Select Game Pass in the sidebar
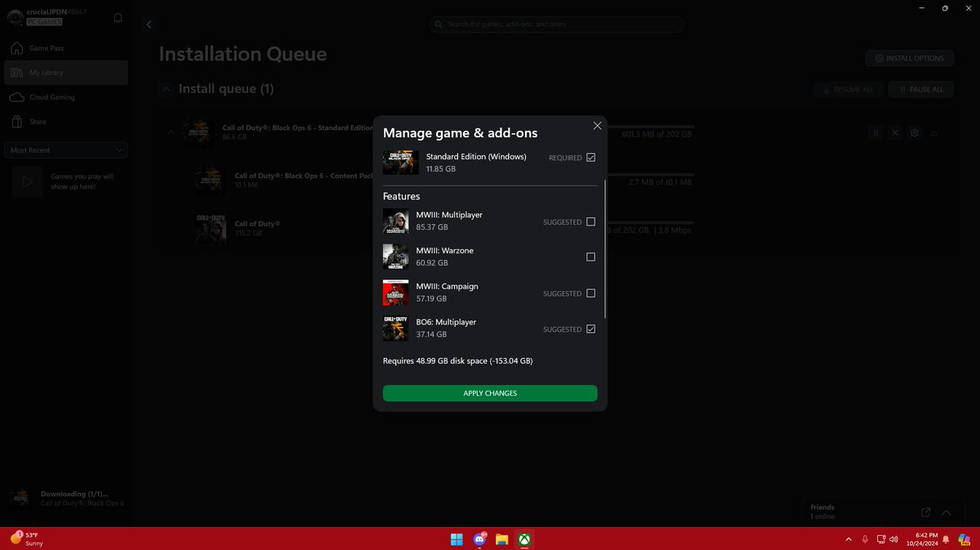 (16, 47)
